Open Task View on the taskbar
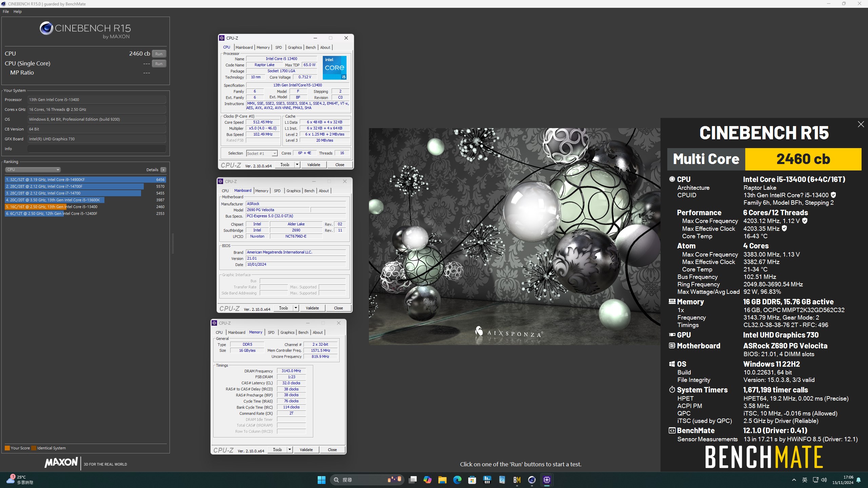 click(412, 480)
